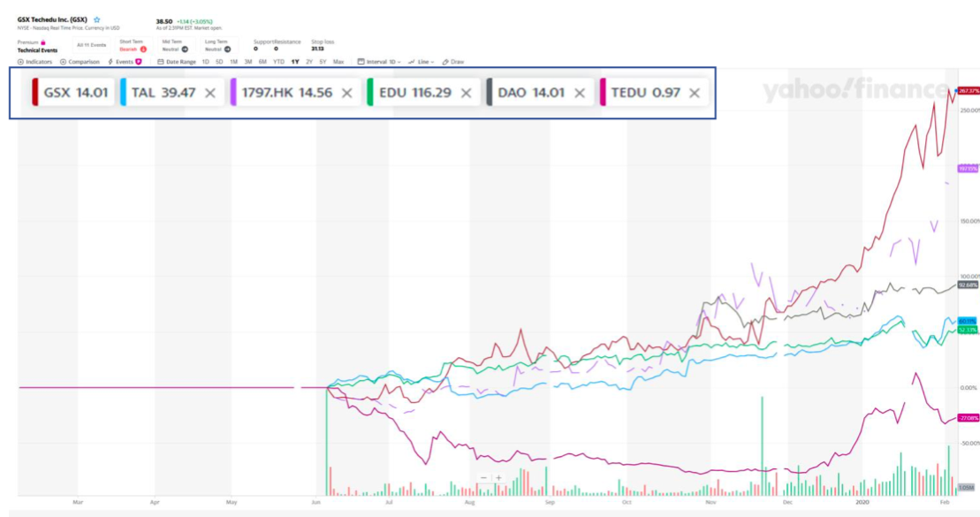Click the red GSX color swatch
The height and width of the screenshot is (517, 980).
point(35,92)
